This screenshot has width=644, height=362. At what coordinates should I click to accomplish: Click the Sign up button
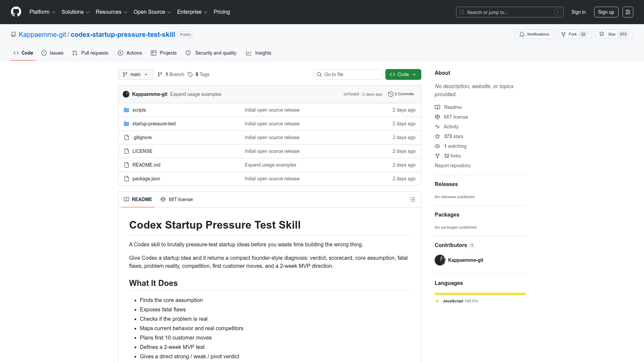606,12
